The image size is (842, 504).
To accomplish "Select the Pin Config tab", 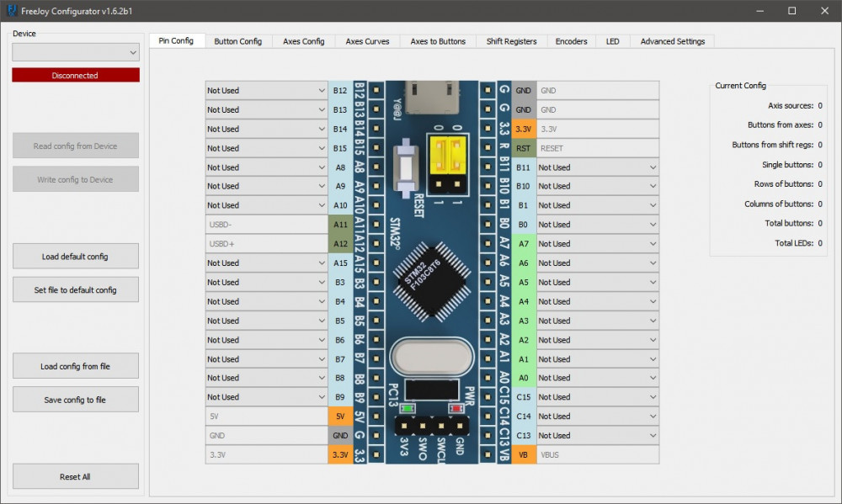I will (x=176, y=40).
